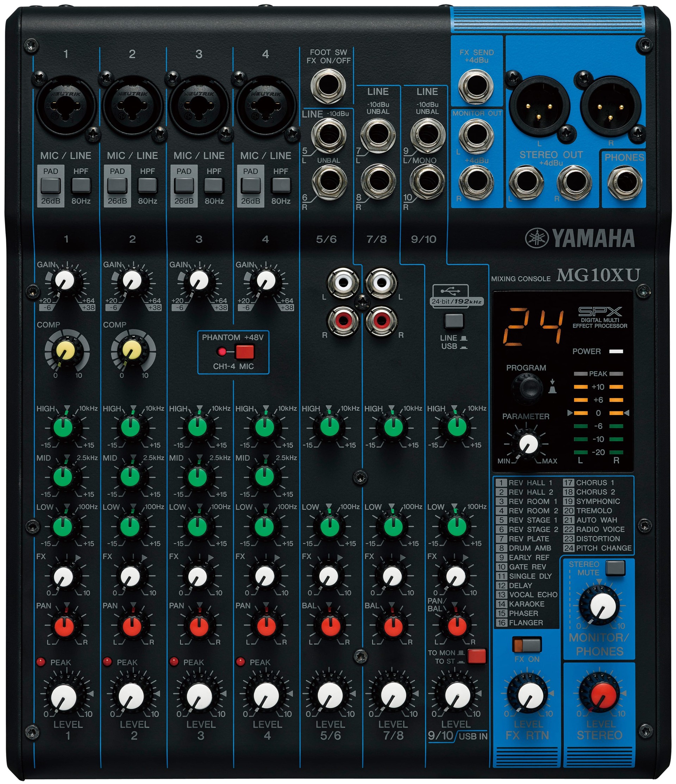Click the LINE input 7 L jack
The height and width of the screenshot is (784, 676).
[378, 136]
